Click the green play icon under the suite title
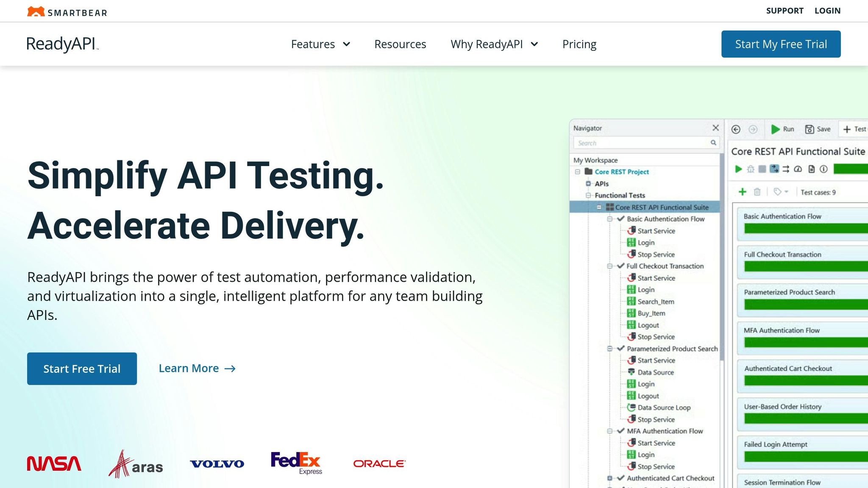Viewport: 868px width, 488px height. pyautogui.click(x=738, y=169)
